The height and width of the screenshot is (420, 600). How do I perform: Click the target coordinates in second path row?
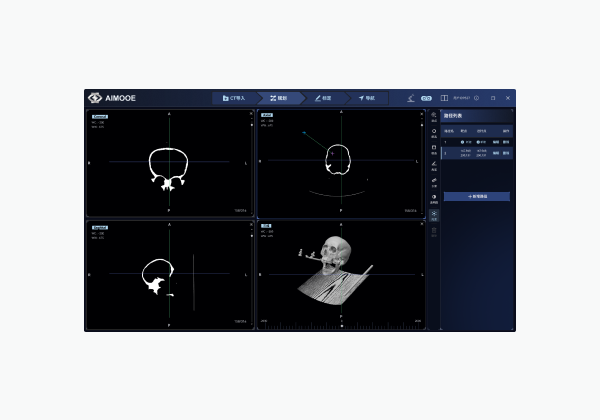[466, 153]
